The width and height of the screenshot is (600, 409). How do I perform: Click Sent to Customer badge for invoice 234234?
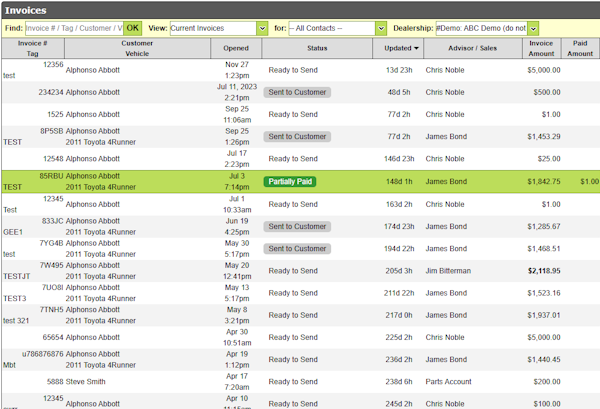point(297,92)
